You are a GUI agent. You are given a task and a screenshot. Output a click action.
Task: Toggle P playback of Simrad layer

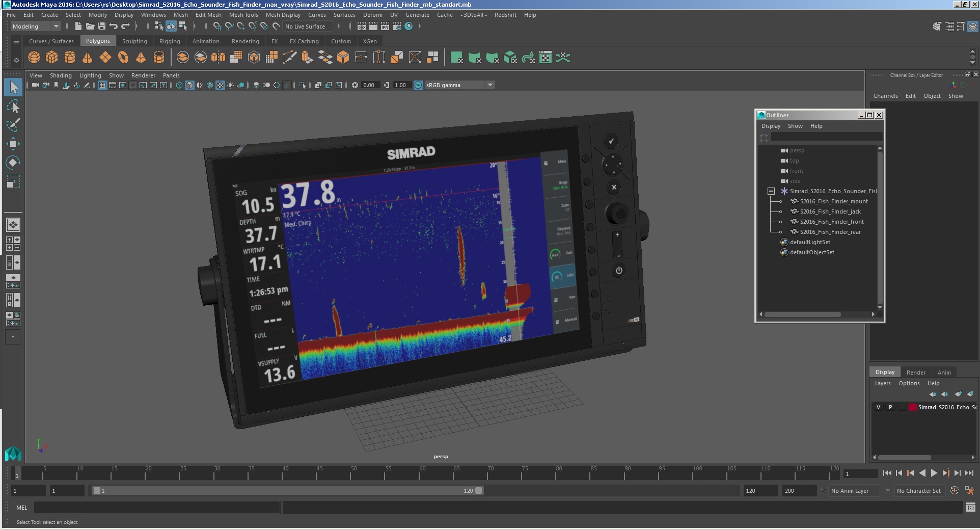pyautogui.click(x=890, y=407)
